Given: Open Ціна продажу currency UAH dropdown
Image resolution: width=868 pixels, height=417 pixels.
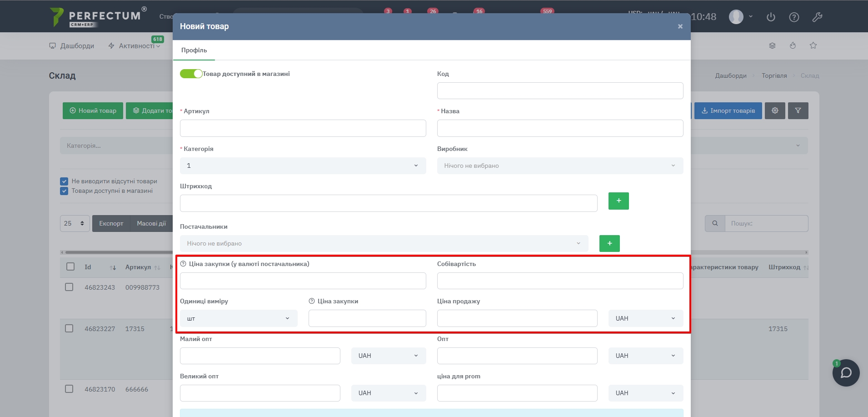Looking at the screenshot, I should pos(645,318).
